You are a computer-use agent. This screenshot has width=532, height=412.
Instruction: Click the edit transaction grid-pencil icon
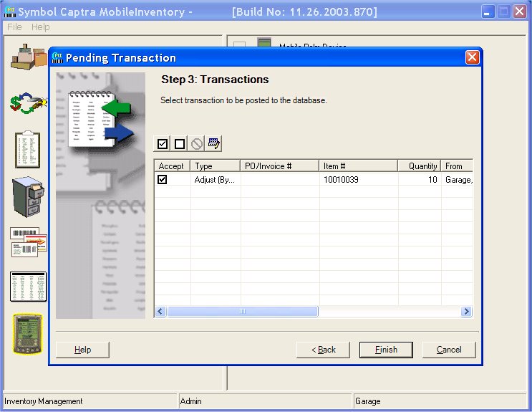click(214, 144)
